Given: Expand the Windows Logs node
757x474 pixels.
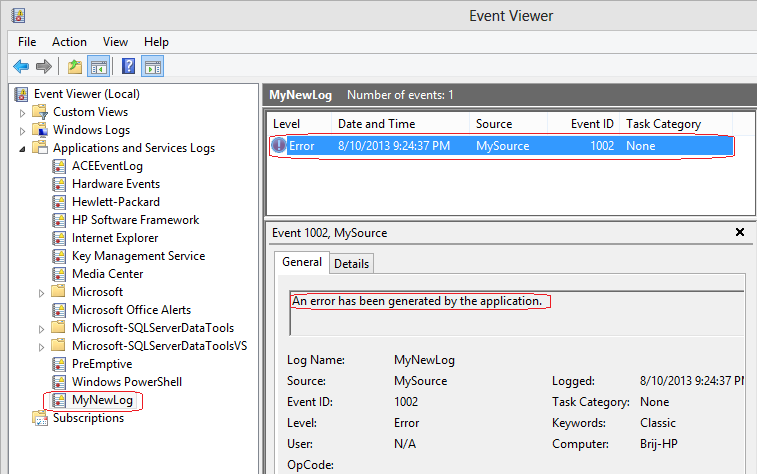Looking at the screenshot, I should click(22, 131).
